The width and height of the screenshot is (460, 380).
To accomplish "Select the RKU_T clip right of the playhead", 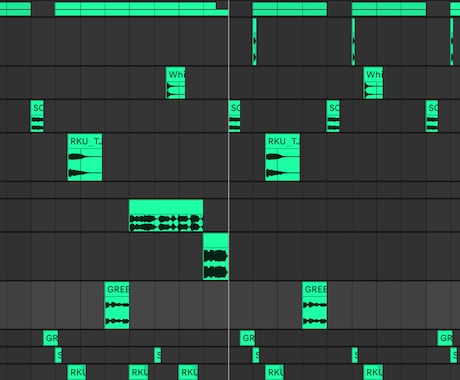I will click(x=283, y=157).
